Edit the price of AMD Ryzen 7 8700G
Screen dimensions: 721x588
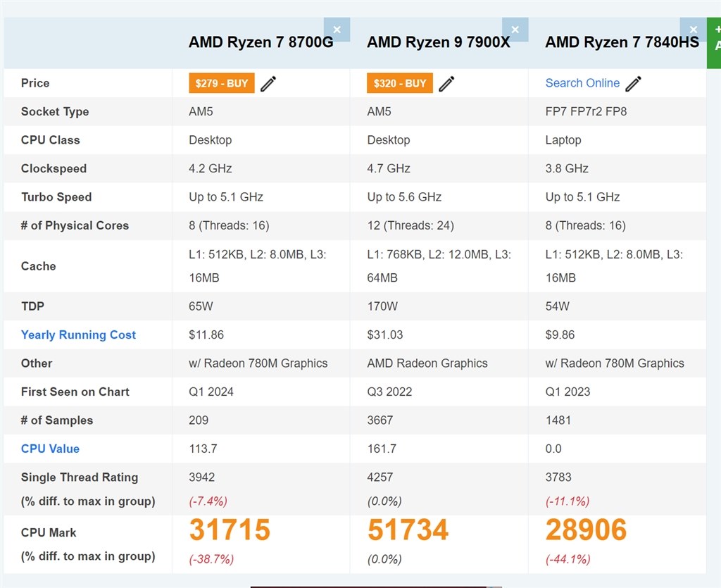[268, 83]
